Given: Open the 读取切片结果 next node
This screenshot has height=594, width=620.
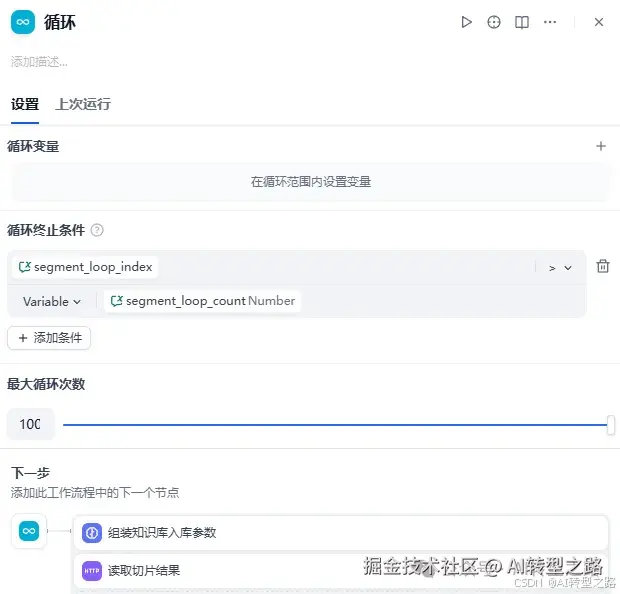Looking at the screenshot, I should [341, 571].
